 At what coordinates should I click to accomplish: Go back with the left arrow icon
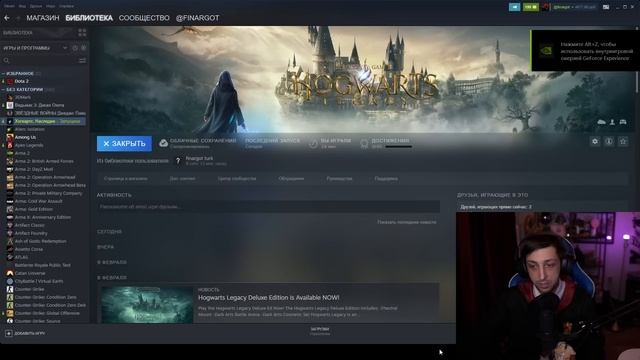[x=7, y=18]
